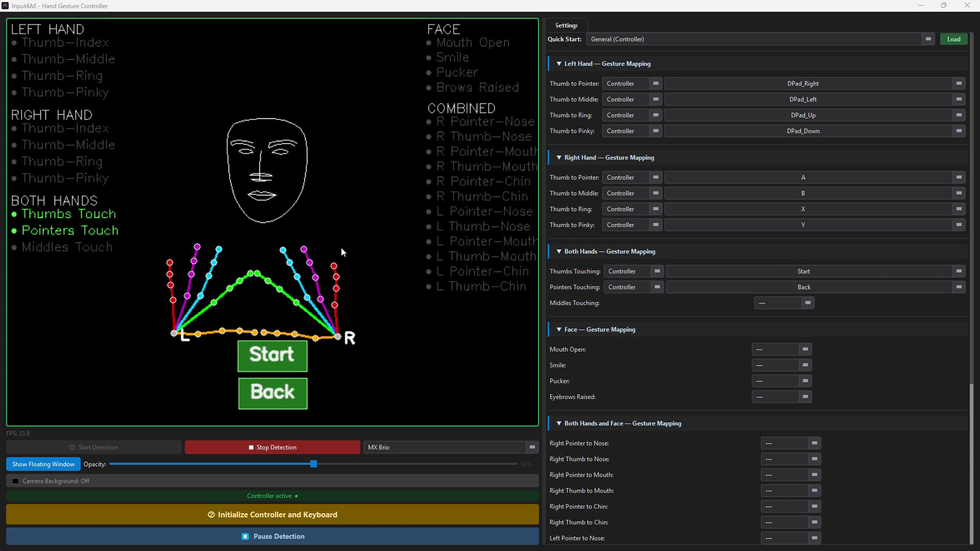Viewport: 980px width, 551px height.
Task: Open the Mouth Open type dropdown
Action: (x=781, y=349)
